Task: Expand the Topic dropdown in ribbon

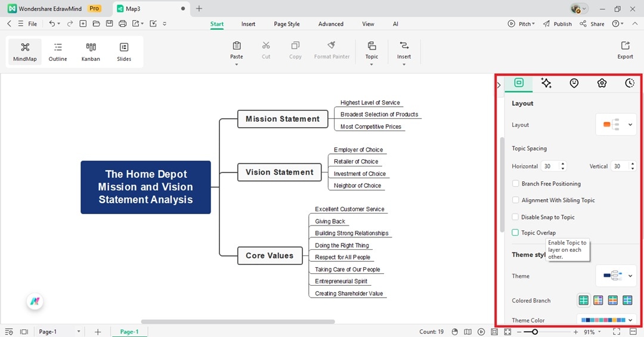Action: (x=371, y=64)
